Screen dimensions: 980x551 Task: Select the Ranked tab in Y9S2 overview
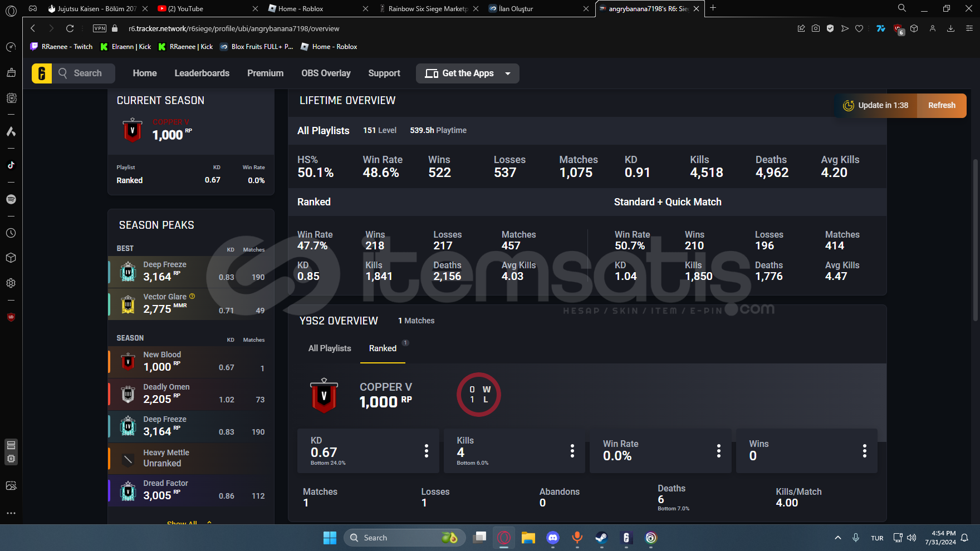point(383,348)
